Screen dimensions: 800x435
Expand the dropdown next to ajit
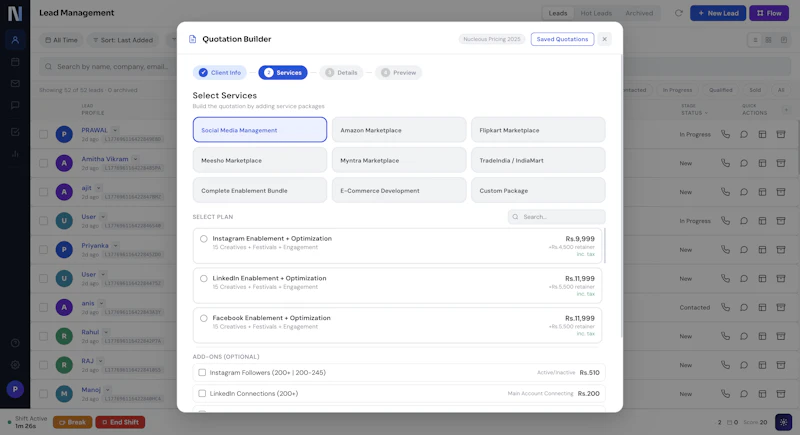coord(98,188)
